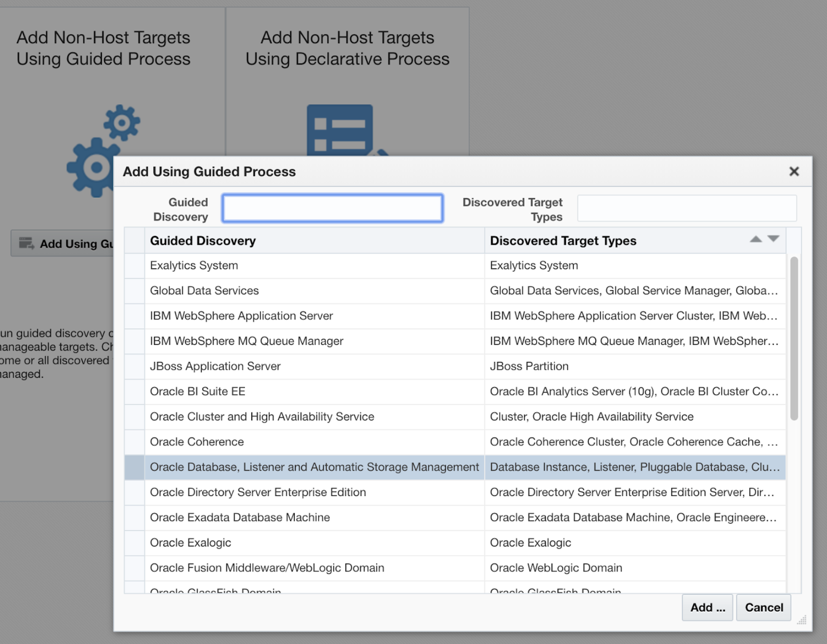The image size is (827, 644).
Task: Click the table's vertical scrollbar thumb
Action: pyautogui.click(x=794, y=339)
